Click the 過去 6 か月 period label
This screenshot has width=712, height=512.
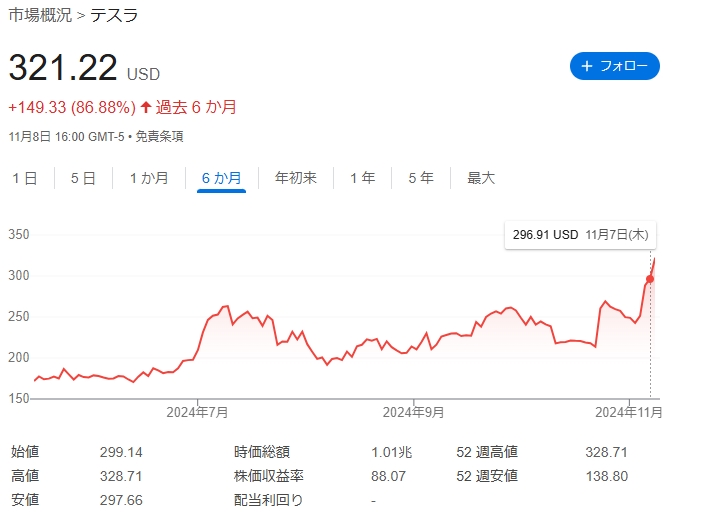pyautogui.click(x=196, y=108)
